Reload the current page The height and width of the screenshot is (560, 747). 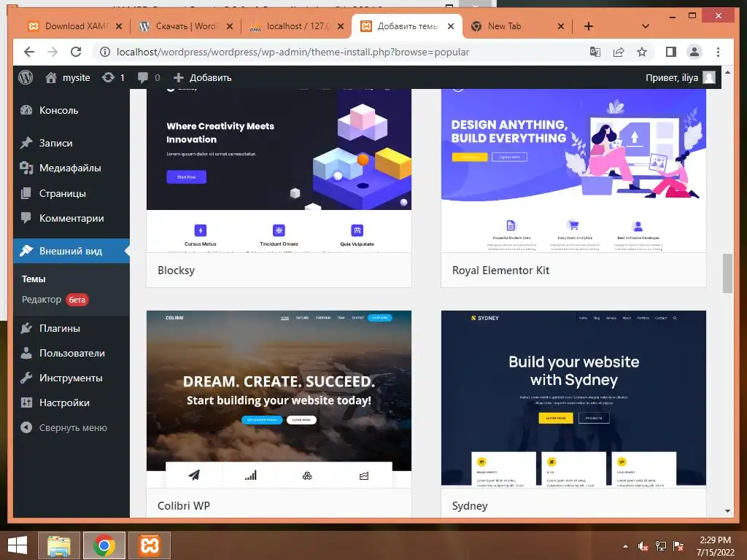point(76,52)
